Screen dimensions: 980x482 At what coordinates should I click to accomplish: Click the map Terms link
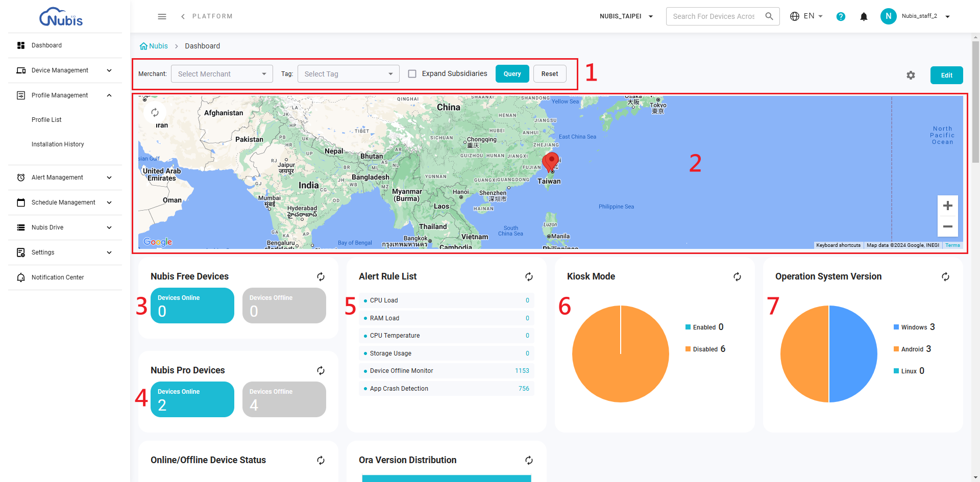coord(952,245)
